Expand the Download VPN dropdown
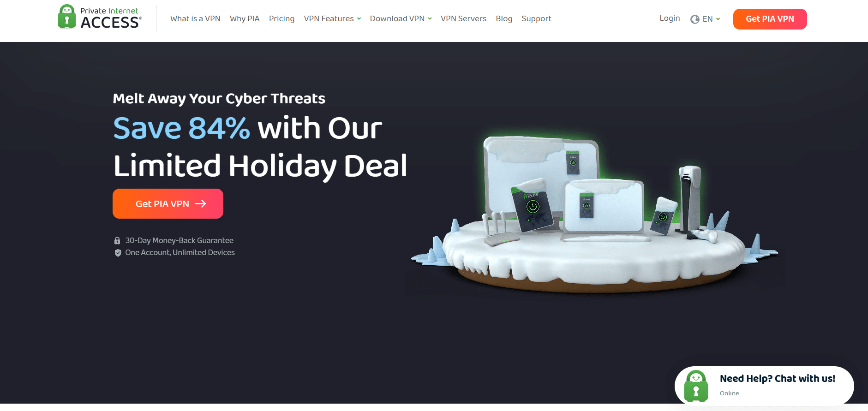868x411 pixels. 401,19
